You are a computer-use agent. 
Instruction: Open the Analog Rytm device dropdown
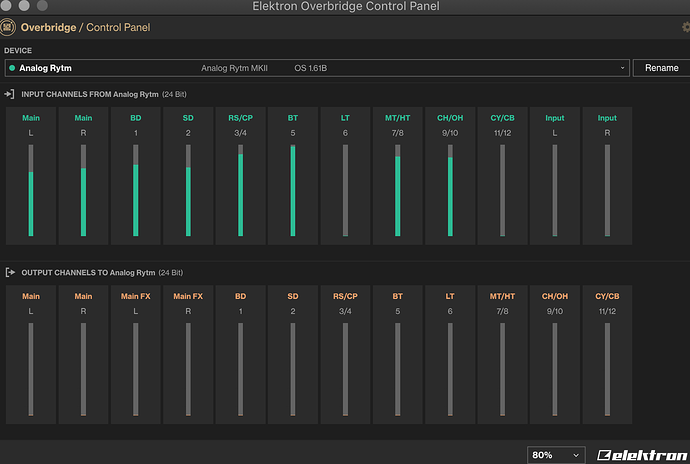point(317,68)
